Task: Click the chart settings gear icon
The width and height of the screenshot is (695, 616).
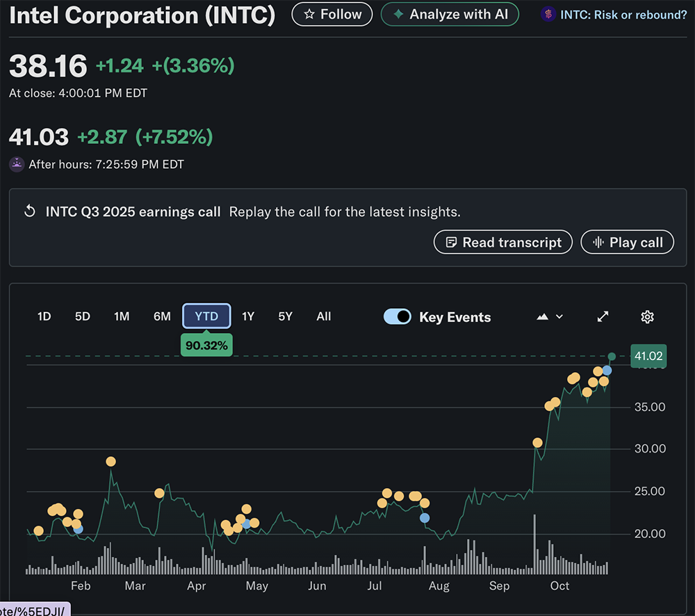Action: click(647, 317)
